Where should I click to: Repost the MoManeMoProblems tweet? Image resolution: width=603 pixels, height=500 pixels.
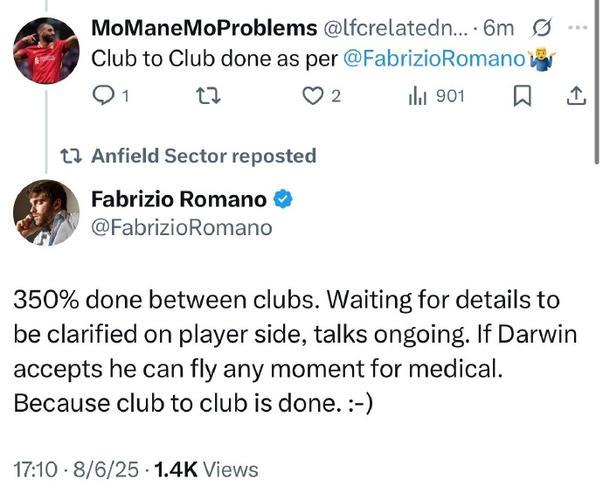(204, 96)
